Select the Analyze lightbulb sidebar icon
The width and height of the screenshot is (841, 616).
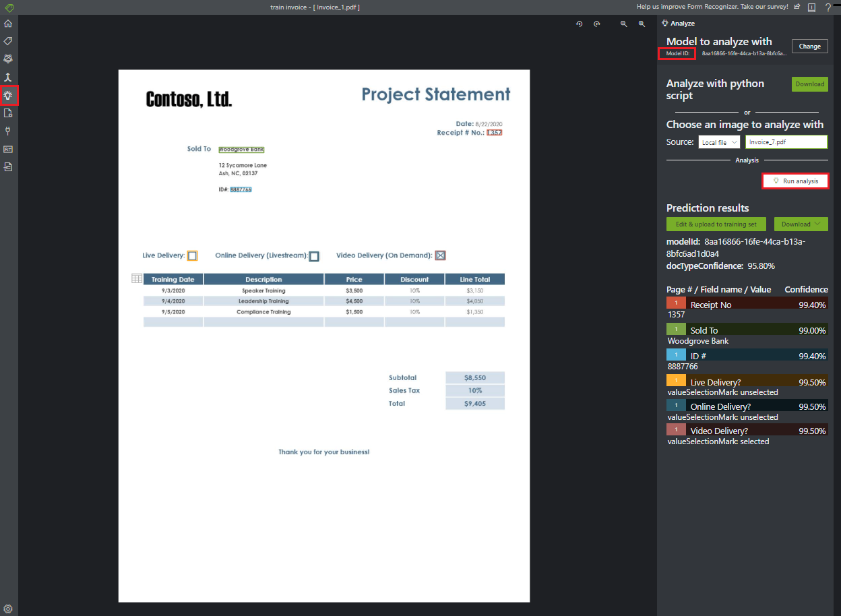point(8,94)
